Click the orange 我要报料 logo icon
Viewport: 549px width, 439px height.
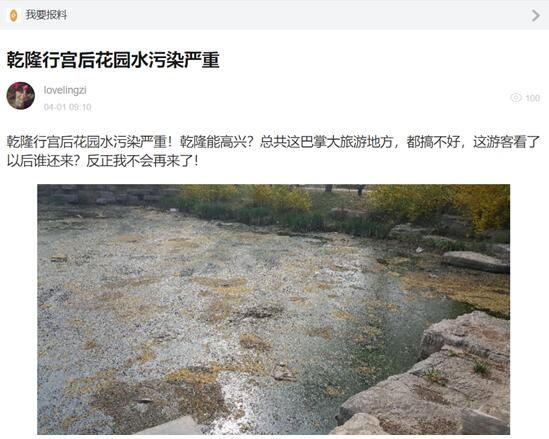13,15
